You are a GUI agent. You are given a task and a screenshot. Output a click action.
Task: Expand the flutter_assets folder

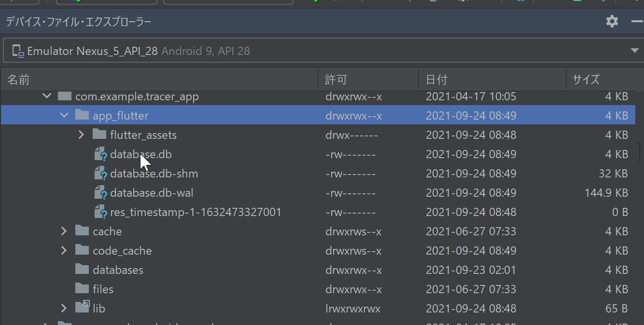(82, 135)
